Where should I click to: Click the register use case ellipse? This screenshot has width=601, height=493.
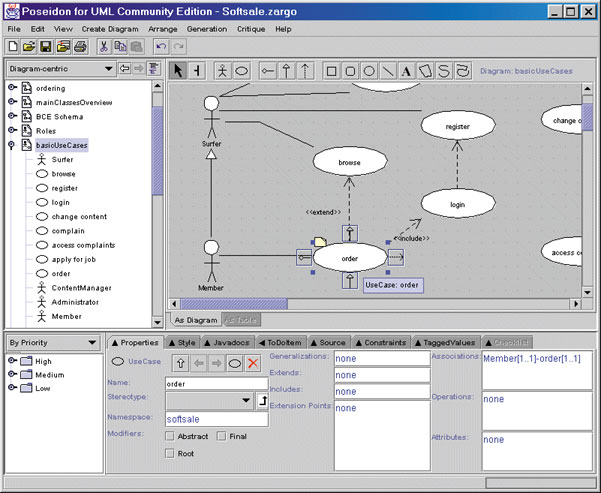458,126
